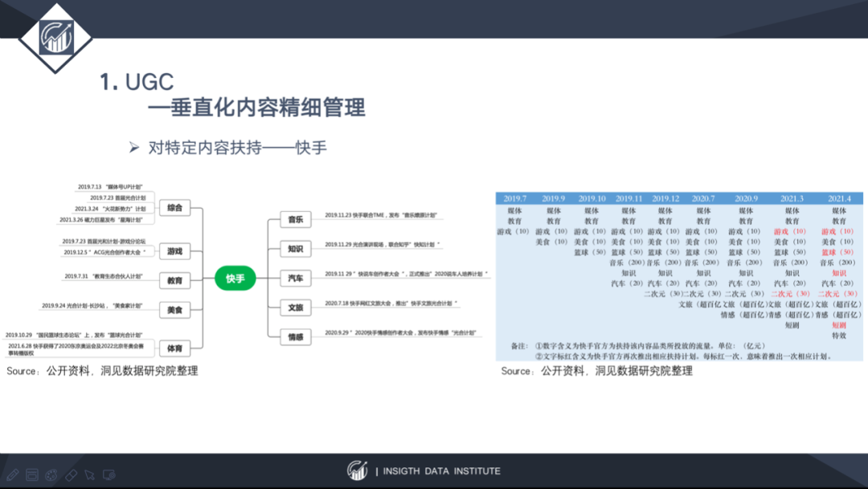Click the '2019.9.24 光合计划-长沙站' entry
868x489 pixels.
tap(92, 305)
